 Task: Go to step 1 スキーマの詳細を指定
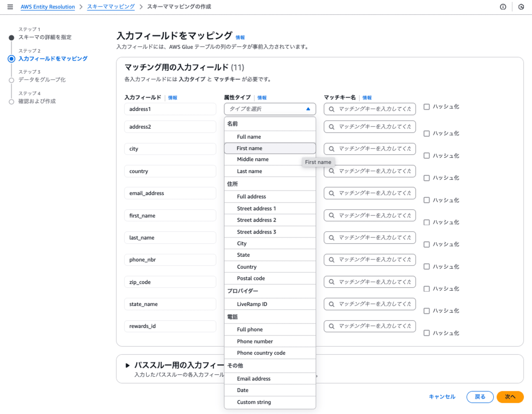coord(45,37)
